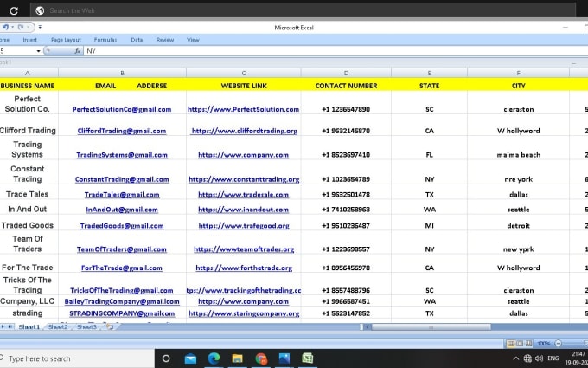Select the Trade Tales business name cell
Image resolution: width=588 pixels, height=368 pixels.
pyautogui.click(x=28, y=194)
